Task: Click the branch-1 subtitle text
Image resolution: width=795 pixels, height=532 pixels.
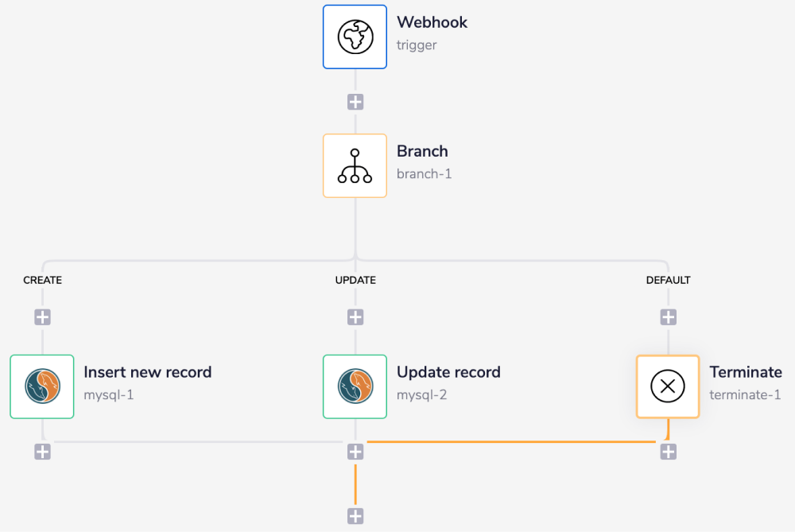Action: coord(425,174)
